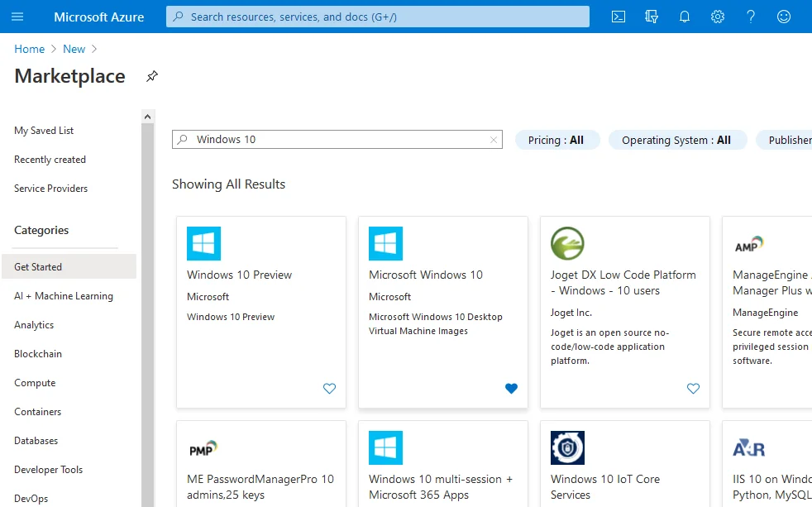
Task: Open the Pricing filter
Action: point(557,140)
